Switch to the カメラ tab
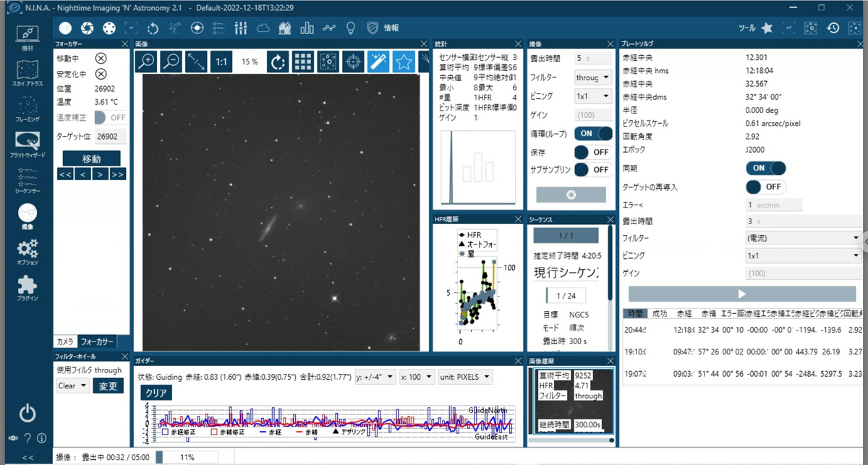The image size is (868, 465). 65,341
